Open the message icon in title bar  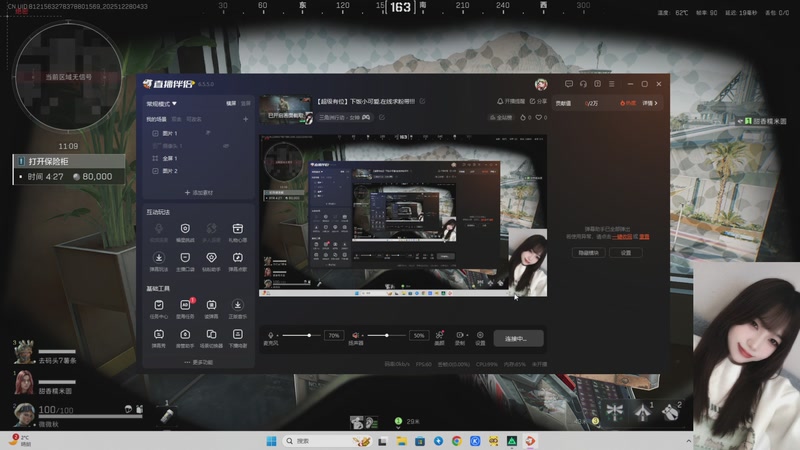click(x=569, y=84)
